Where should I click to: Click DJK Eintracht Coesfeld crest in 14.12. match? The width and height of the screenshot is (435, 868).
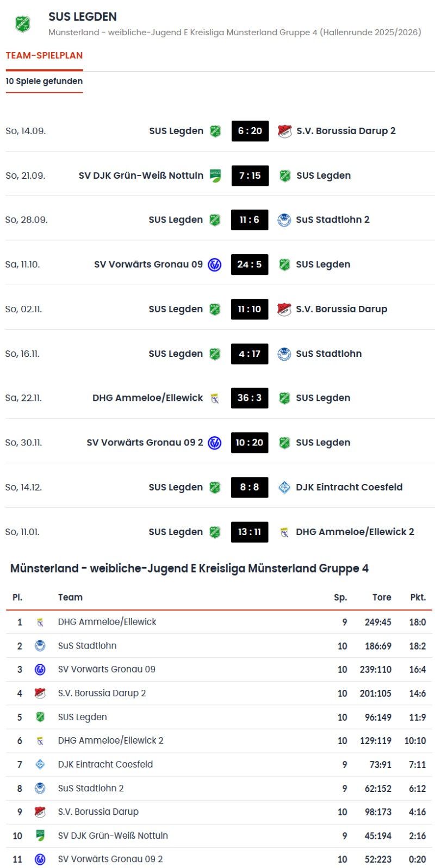click(x=284, y=487)
